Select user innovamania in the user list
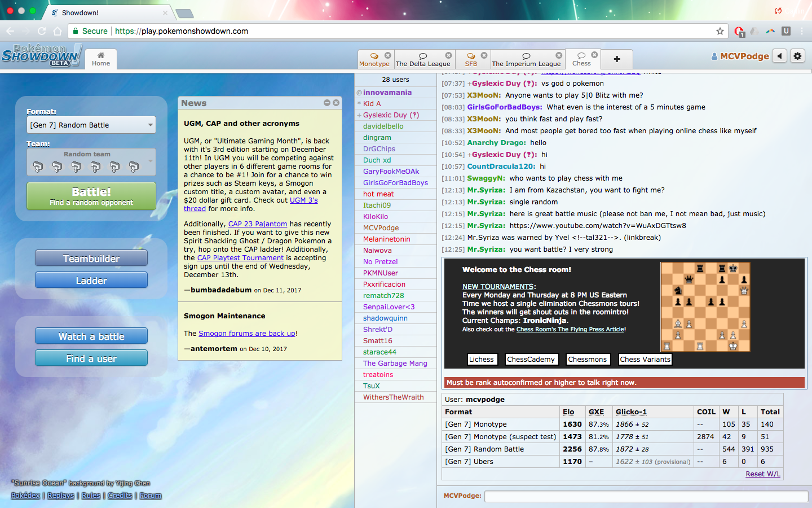This screenshot has height=508, width=812. tap(387, 93)
